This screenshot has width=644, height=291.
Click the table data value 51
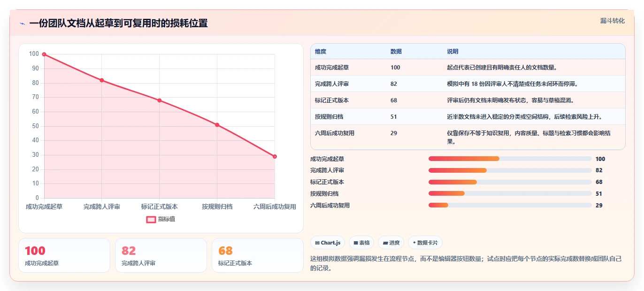click(x=394, y=117)
